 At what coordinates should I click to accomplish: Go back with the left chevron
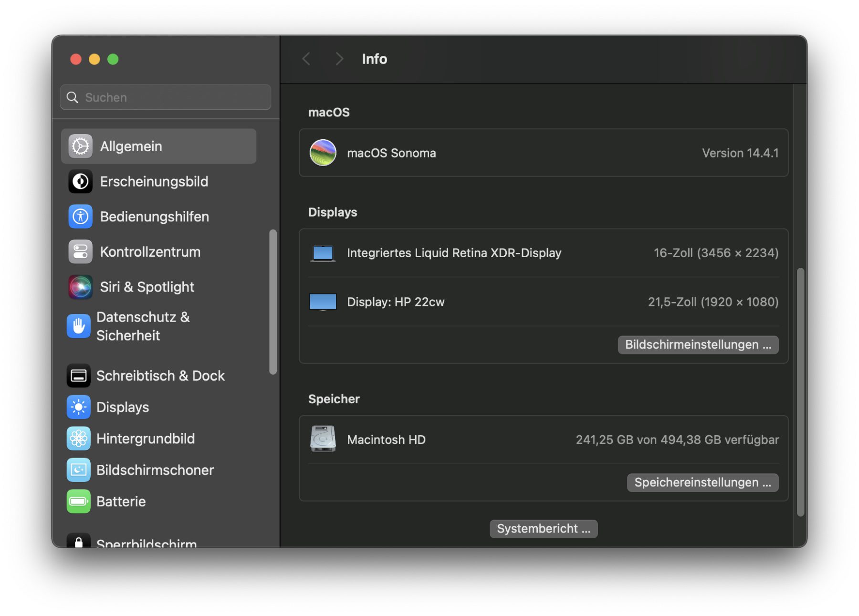point(306,59)
